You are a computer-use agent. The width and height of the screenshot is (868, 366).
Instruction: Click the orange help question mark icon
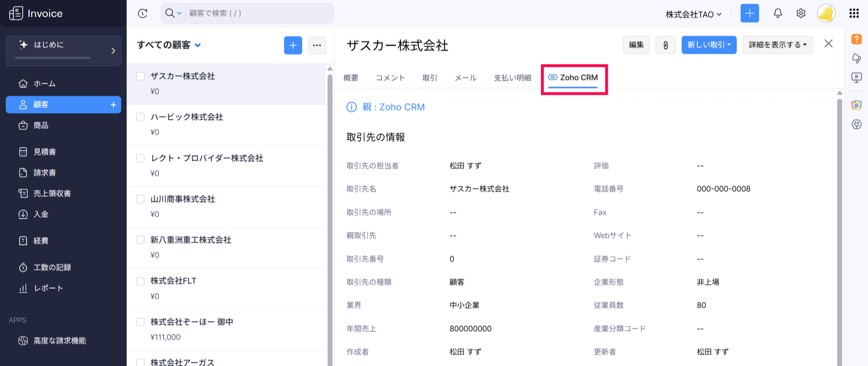click(856, 39)
